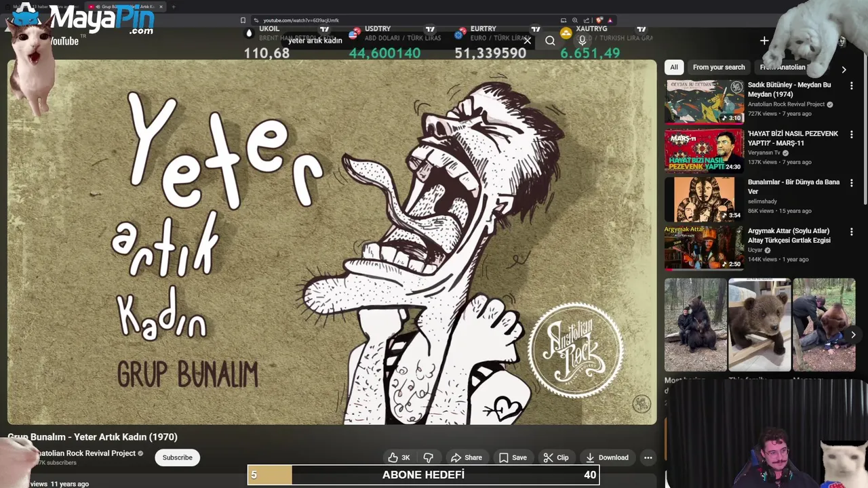Viewport: 868px width, 488px height.
Task: Click the zoom magnifier icon in address bar
Action: (x=575, y=20)
